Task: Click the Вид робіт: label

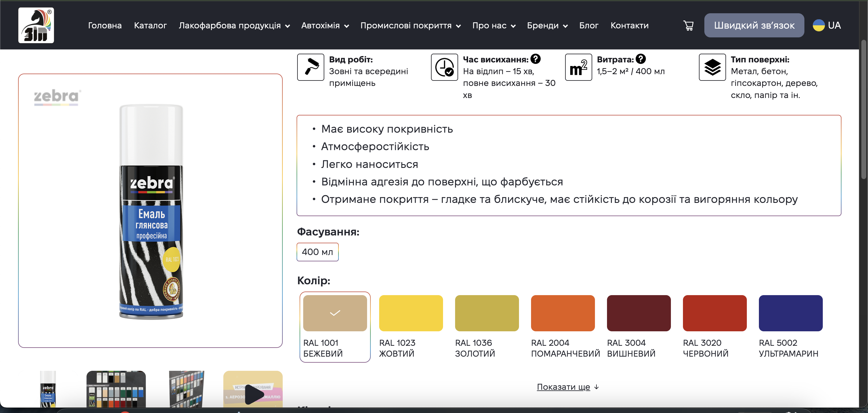Action: (351, 59)
